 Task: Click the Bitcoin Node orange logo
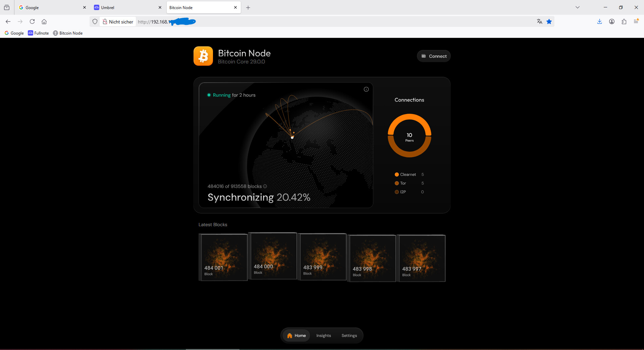[x=203, y=56]
